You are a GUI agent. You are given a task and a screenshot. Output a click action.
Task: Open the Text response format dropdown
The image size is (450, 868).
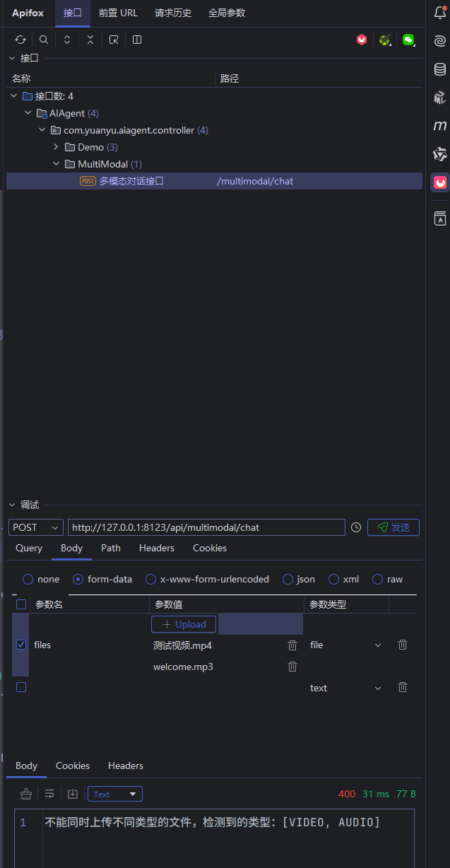tap(114, 794)
